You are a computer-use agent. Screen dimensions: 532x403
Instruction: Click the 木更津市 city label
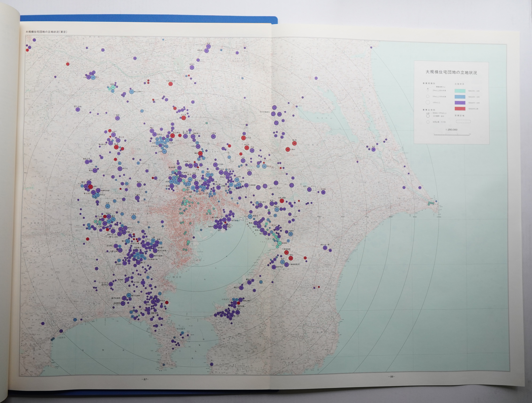coord(225,299)
